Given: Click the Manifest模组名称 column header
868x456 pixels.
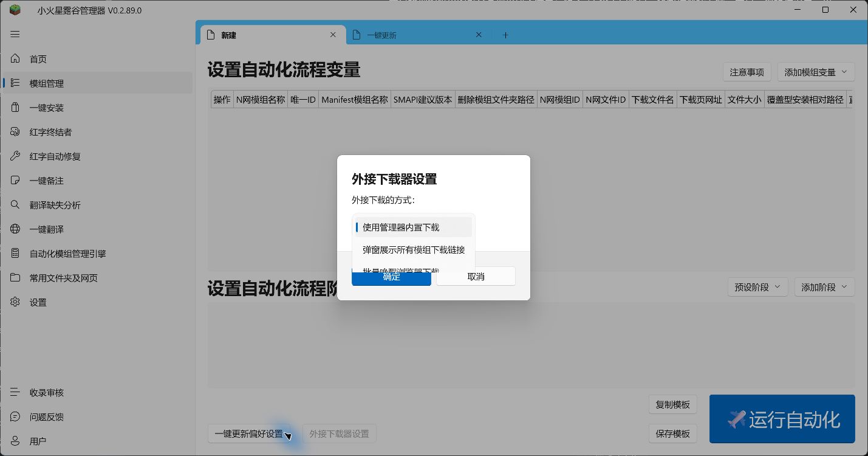Looking at the screenshot, I should (x=355, y=100).
